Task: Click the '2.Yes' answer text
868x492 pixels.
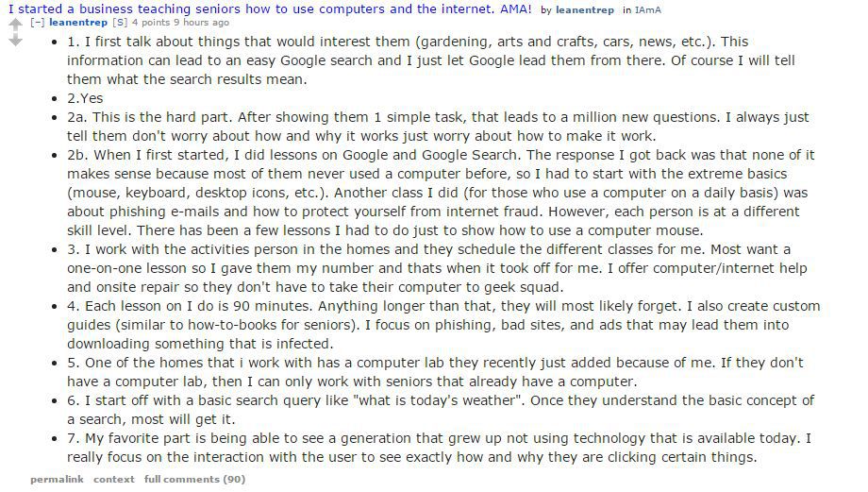Action: click(85, 98)
